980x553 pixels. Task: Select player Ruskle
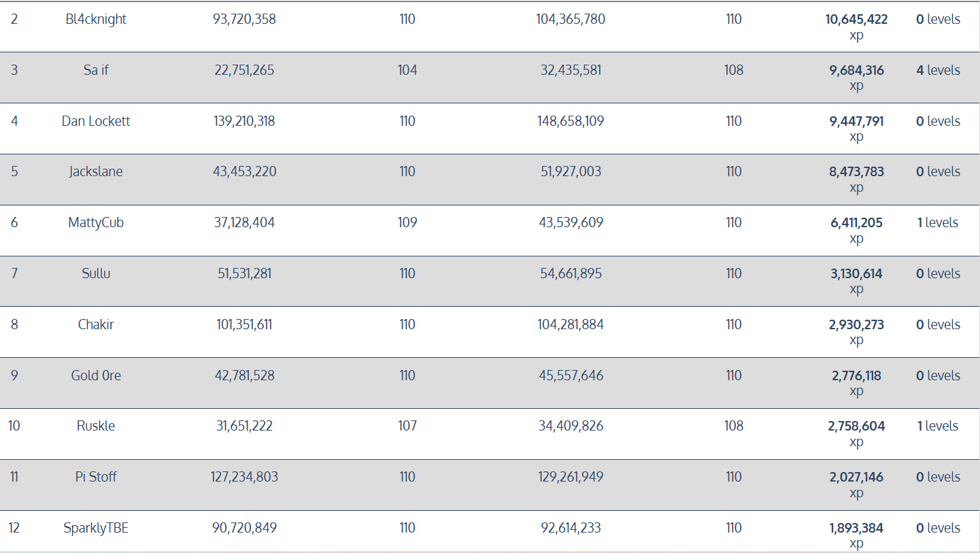[x=96, y=426]
